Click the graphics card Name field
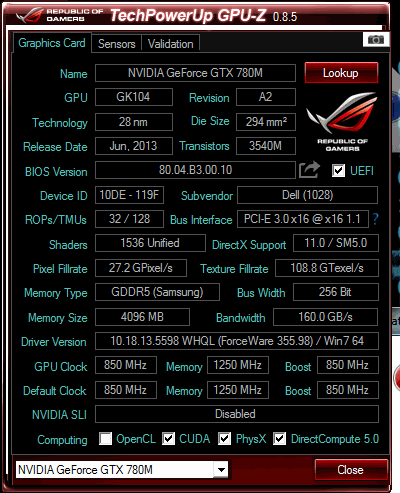 coord(195,73)
